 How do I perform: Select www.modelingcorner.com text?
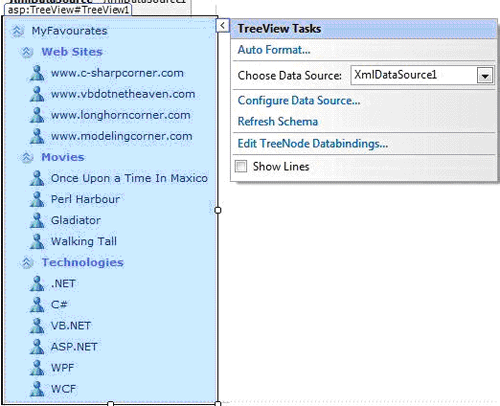tap(122, 136)
